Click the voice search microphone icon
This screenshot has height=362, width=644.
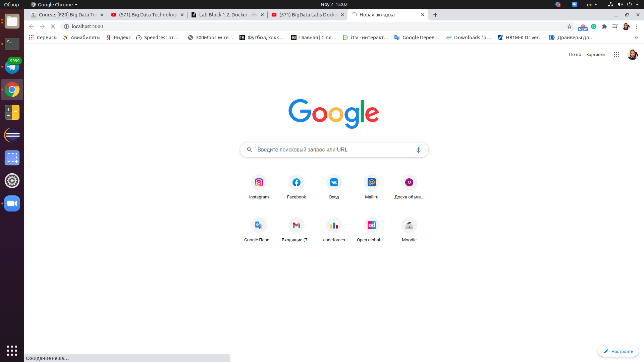tap(418, 150)
